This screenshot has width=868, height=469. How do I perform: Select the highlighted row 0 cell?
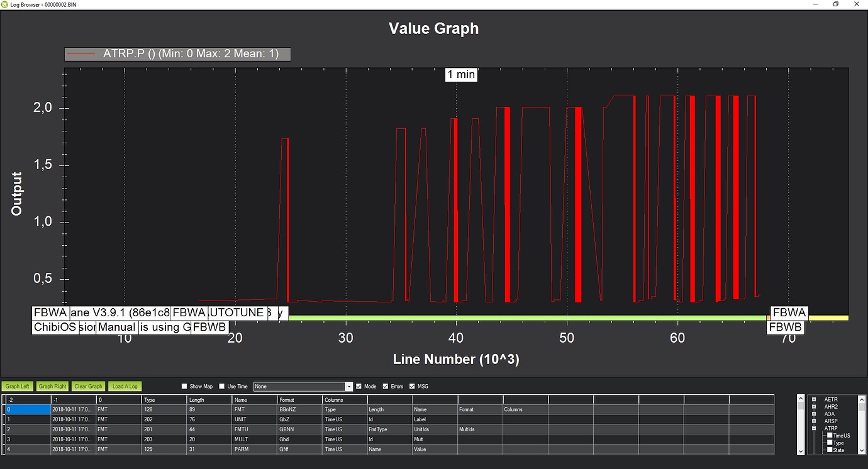28,409
